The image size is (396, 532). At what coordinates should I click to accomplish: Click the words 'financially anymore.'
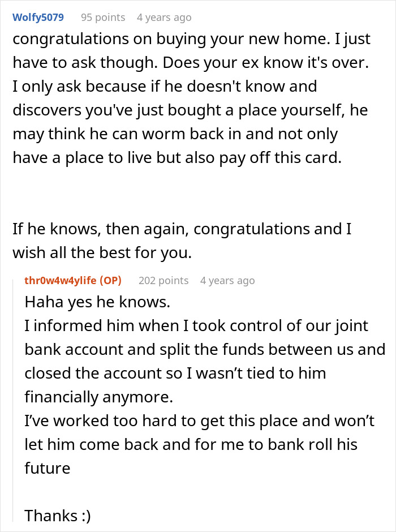[98, 397]
